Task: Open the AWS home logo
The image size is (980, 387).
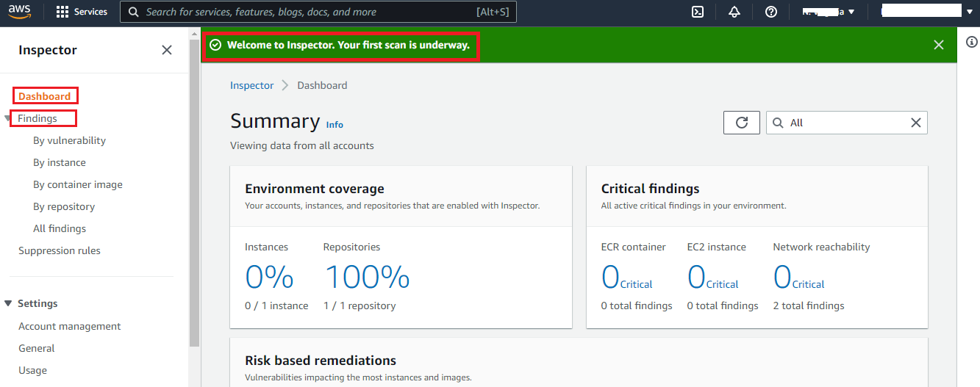Action: 19,12
